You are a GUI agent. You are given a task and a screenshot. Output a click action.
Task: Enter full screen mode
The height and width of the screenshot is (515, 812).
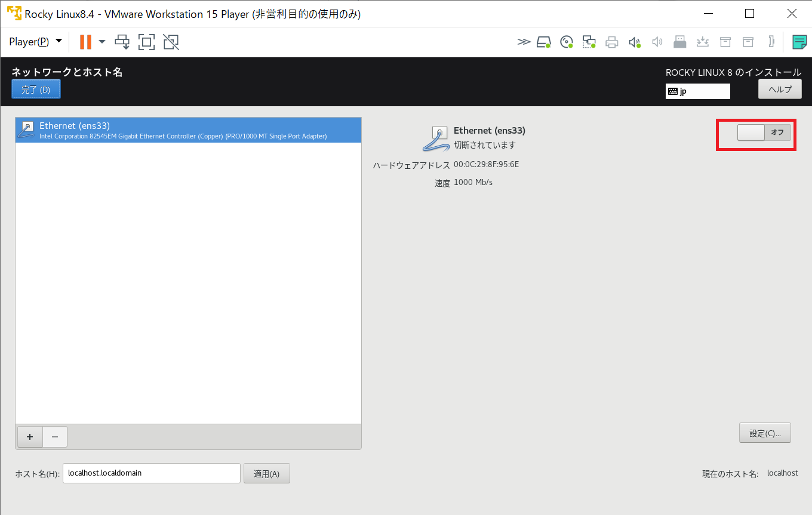(146, 42)
